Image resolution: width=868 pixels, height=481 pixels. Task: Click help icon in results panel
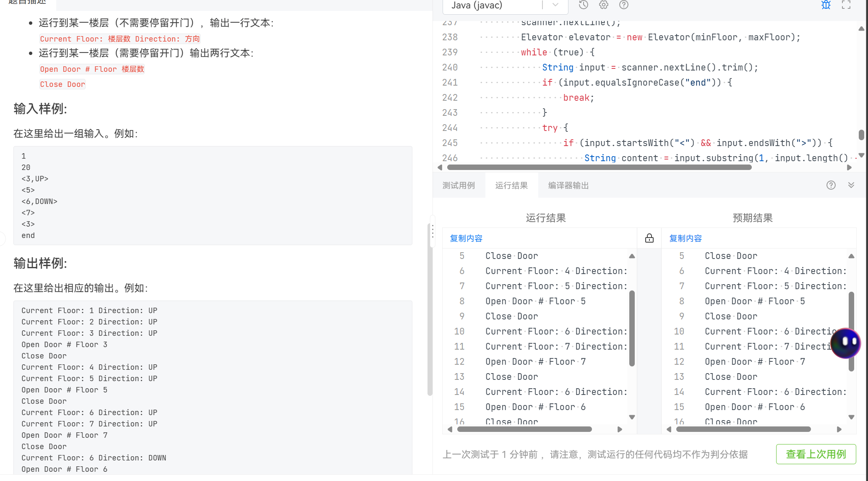point(831,185)
